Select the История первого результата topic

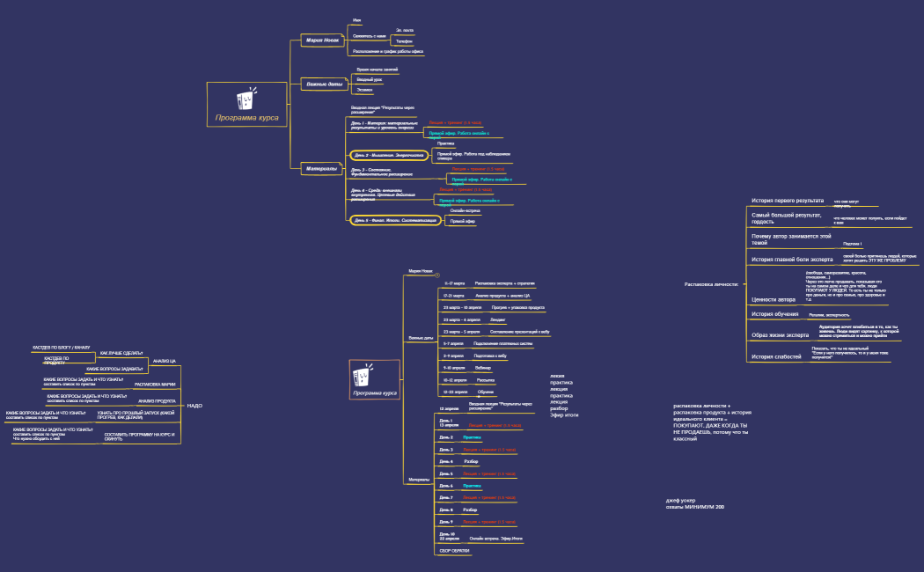[787, 201]
